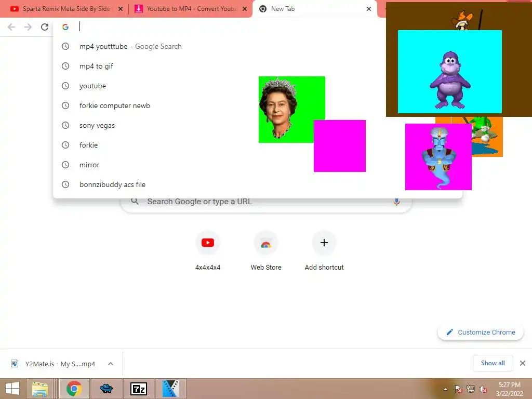The width and height of the screenshot is (532, 399).
Task: Click the Queen Elizabeth green image
Action: [x=285, y=109]
